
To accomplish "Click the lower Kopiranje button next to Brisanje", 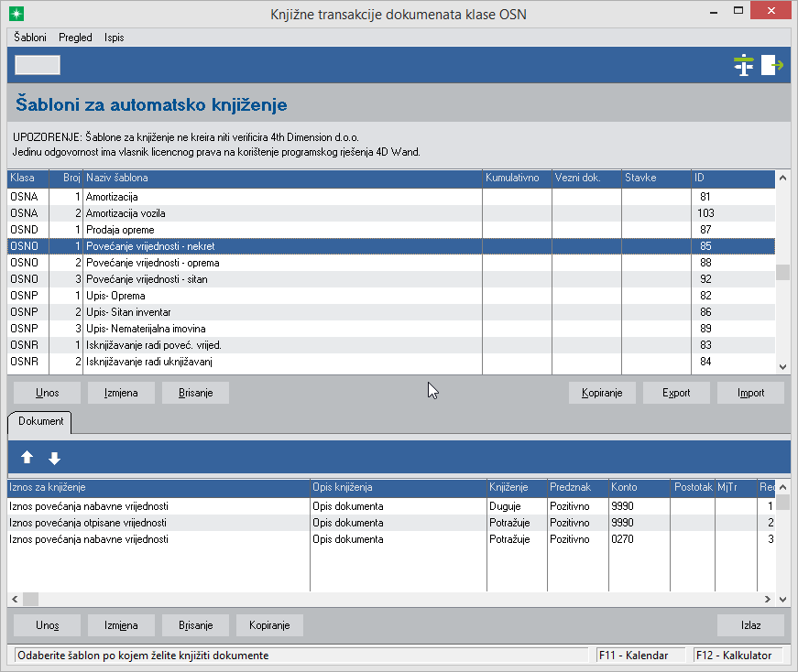I will click(x=269, y=625).
